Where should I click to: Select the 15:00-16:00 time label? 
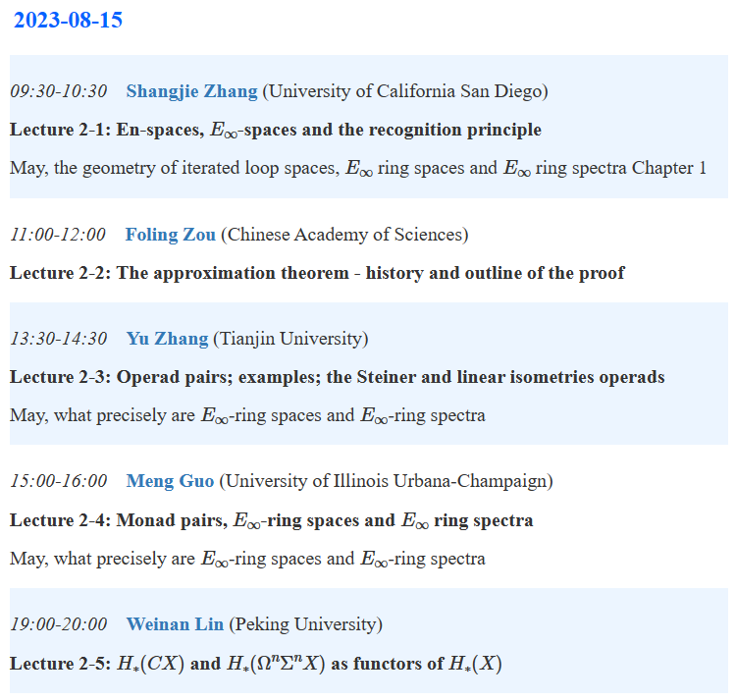(58, 481)
